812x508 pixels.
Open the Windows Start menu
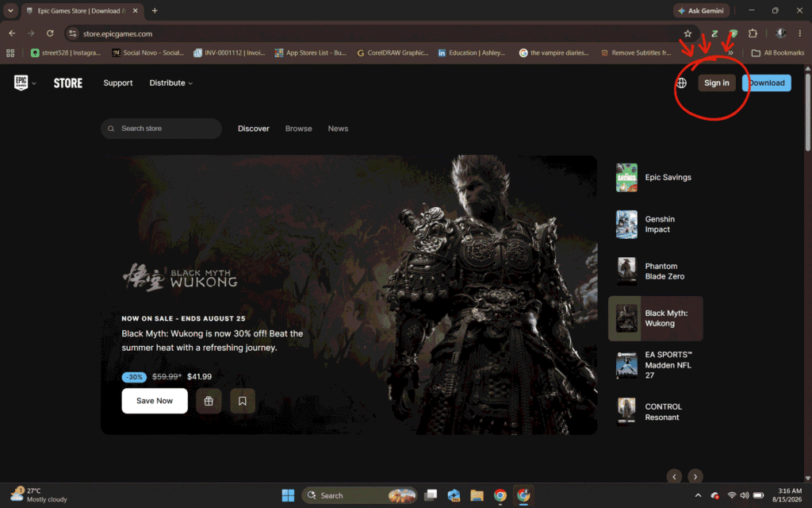point(288,495)
